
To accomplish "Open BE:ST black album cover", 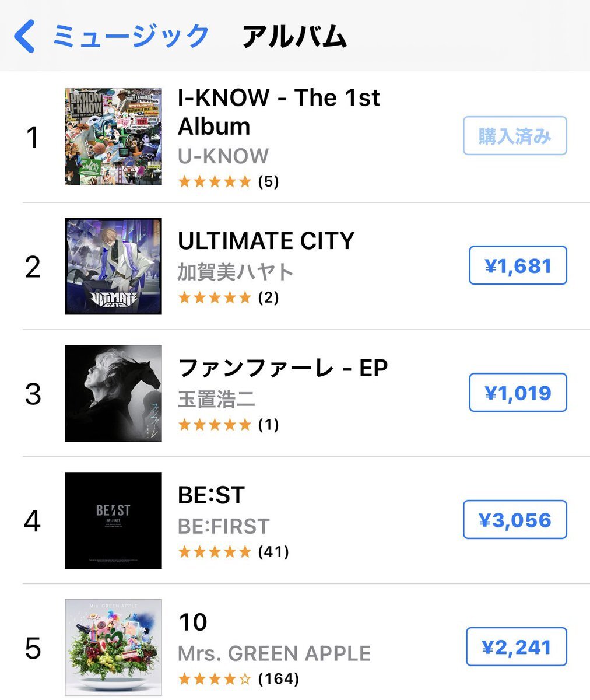I will coord(113,520).
